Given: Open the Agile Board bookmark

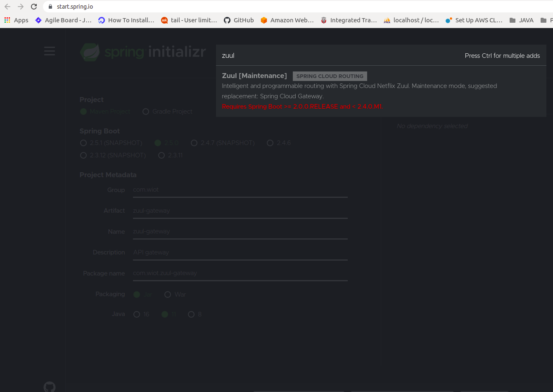Looking at the screenshot, I should (63, 19).
